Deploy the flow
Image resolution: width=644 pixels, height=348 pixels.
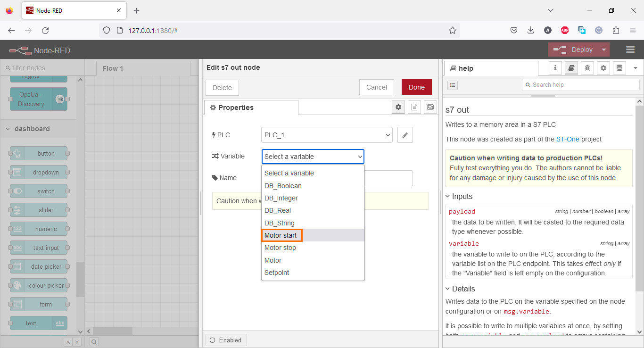[x=573, y=50]
